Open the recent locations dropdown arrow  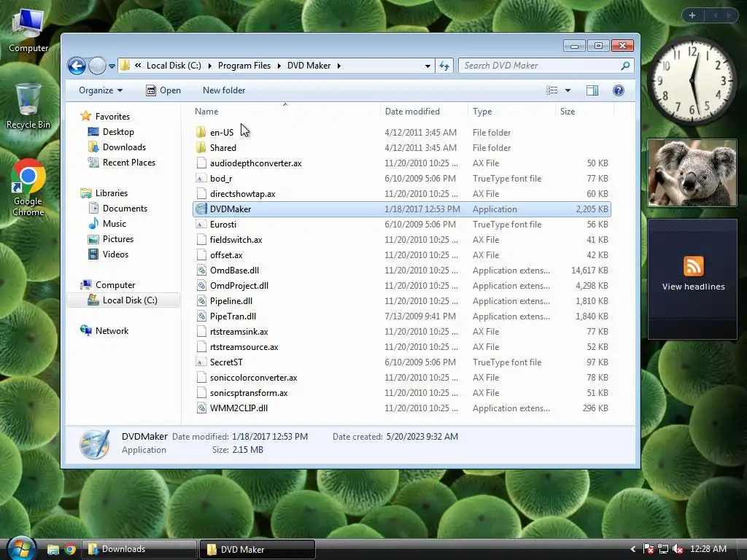point(112,66)
